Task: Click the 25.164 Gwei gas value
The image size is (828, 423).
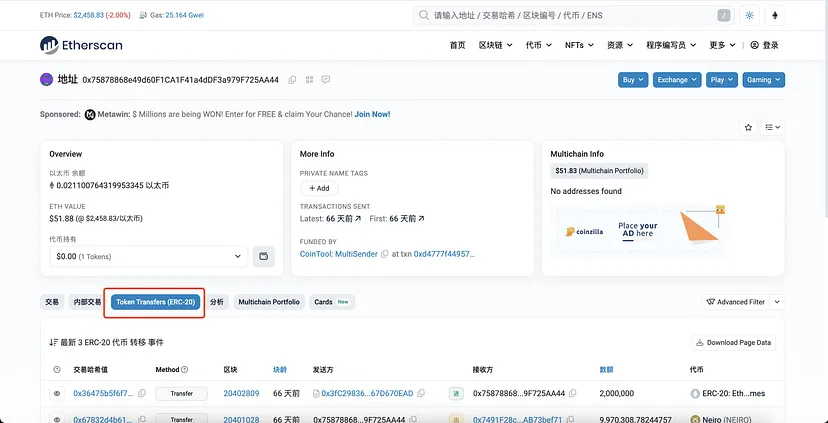Action: coord(184,15)
